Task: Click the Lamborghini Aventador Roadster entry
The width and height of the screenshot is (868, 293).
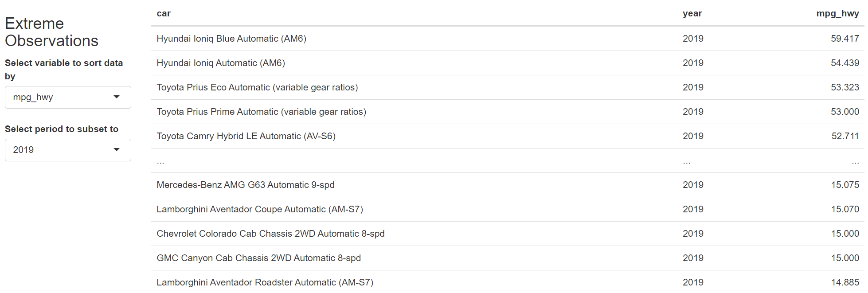Action: coord(265,282)
